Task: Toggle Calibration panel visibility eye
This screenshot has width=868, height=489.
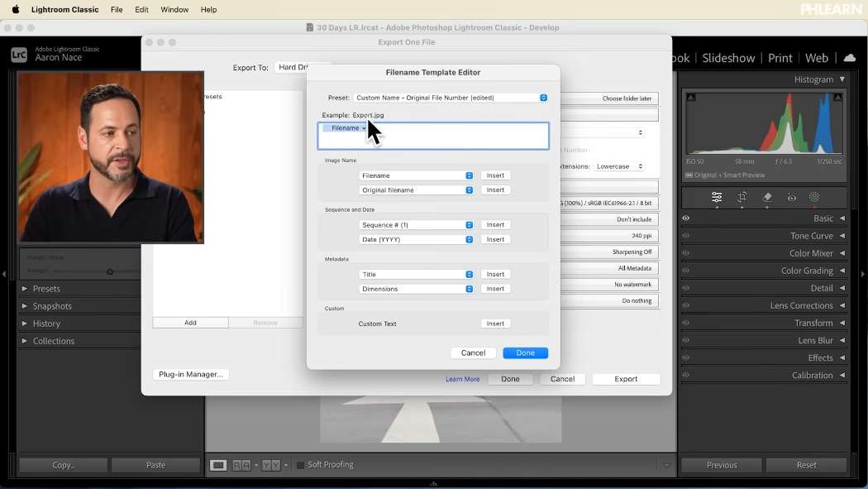Action: (686, 375)
